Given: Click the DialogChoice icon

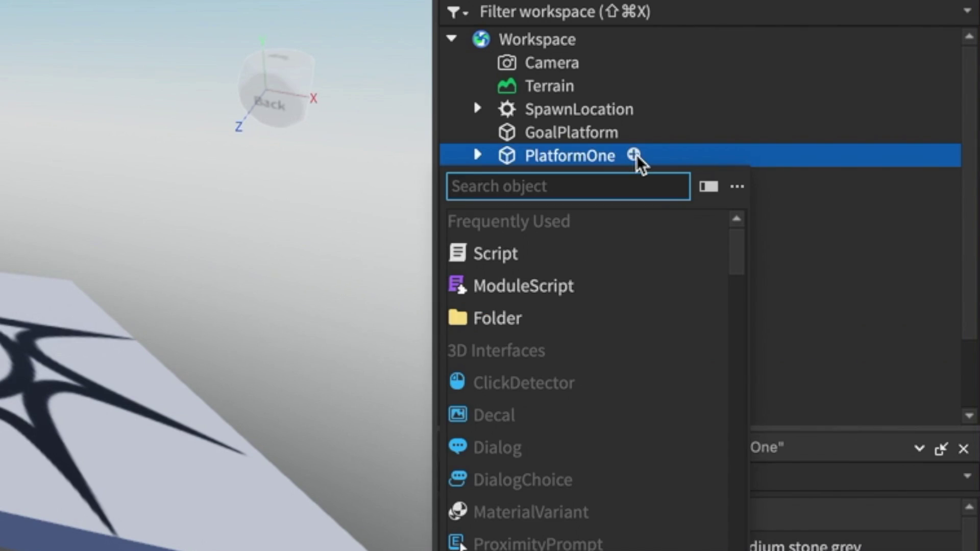Looking at the screenshot, I should [x=457, y=479].
